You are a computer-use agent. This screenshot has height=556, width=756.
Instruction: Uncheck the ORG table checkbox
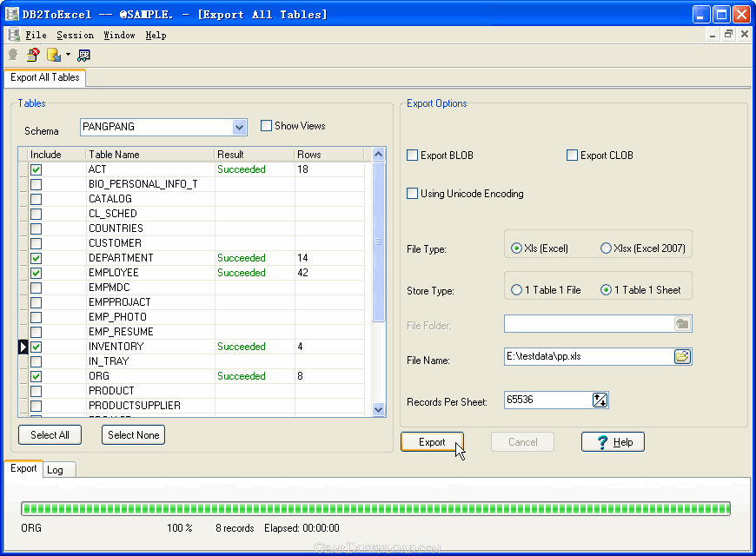tap(36, 376)
